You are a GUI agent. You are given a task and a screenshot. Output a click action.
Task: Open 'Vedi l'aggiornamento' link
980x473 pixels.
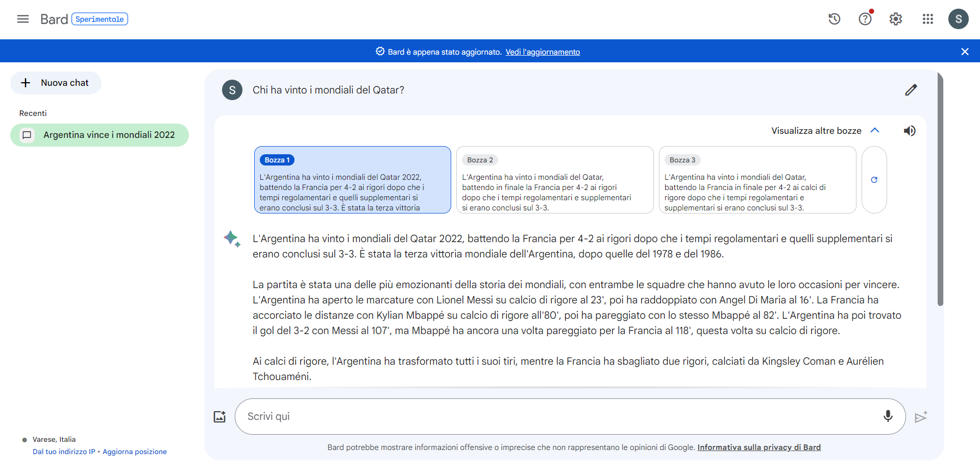[x=542, y=52]
